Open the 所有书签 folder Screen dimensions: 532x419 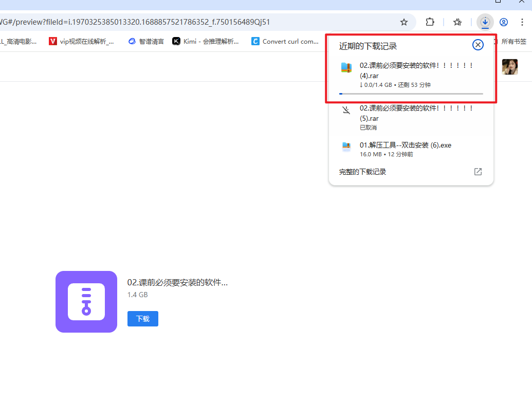511,42
